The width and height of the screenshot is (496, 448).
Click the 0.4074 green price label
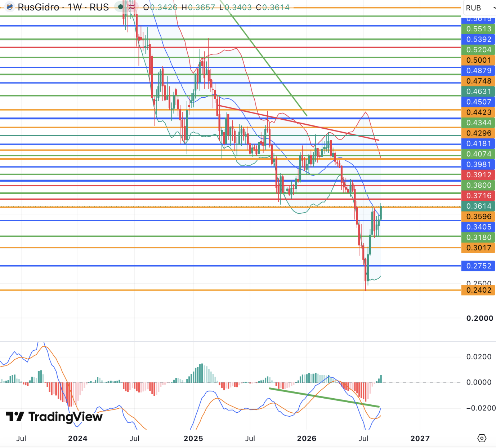click(479, 154)
